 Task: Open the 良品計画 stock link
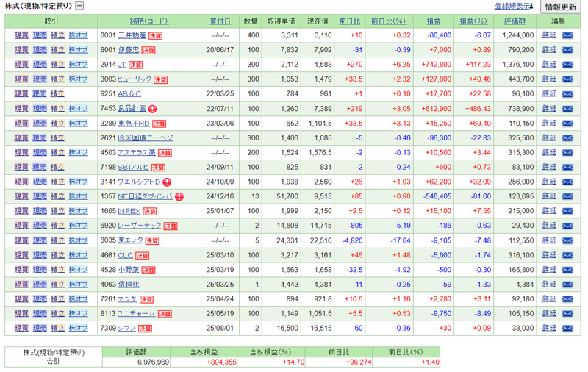(x=132, y=109)
